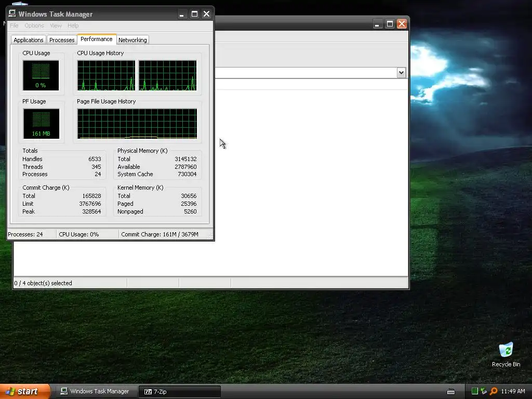Click the Safely Remove Hardware tray icon

[x=484, y=391]
